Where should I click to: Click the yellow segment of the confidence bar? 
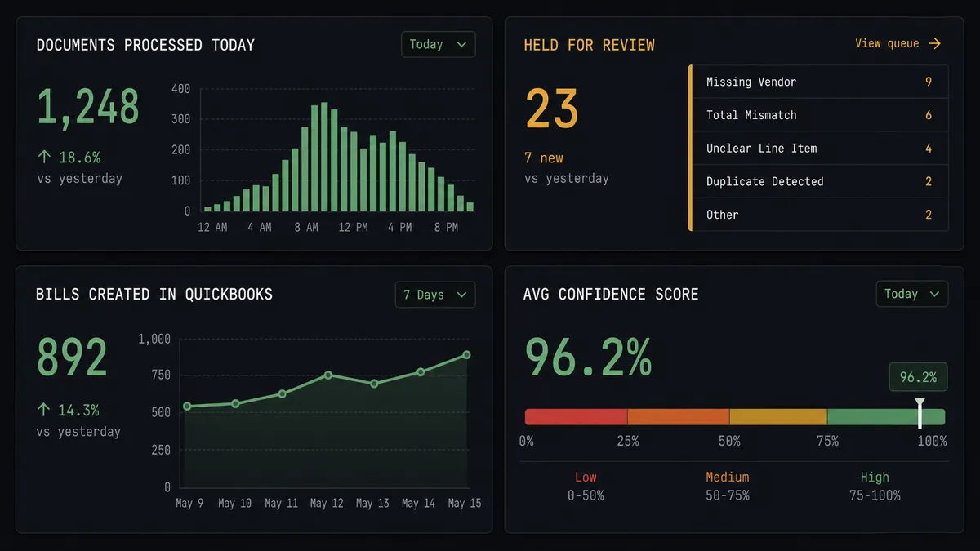pos(778,417)
